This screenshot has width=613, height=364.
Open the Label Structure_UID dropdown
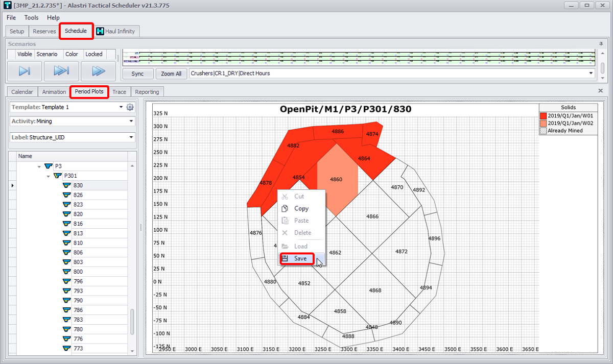(131, 137)
